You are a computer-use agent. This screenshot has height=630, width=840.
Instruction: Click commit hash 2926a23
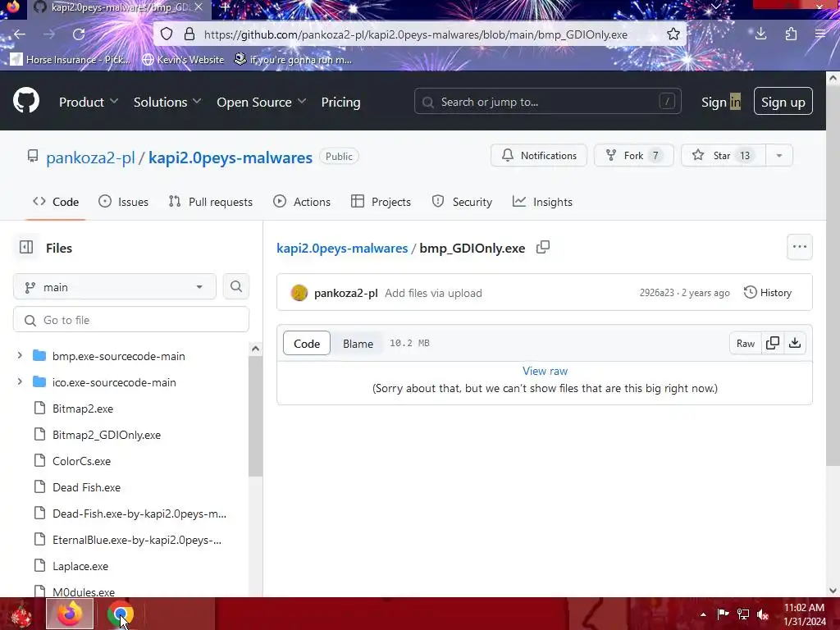[656, 293]
